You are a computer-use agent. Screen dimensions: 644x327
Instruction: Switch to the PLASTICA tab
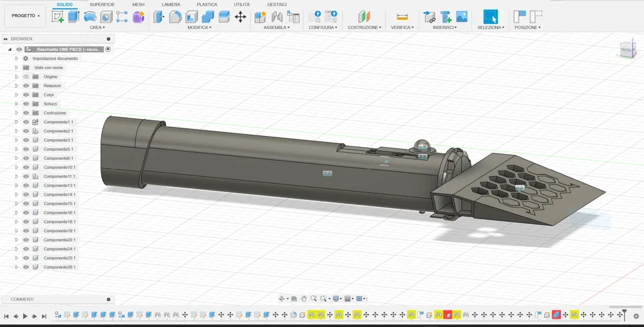[x=207, y=5]
